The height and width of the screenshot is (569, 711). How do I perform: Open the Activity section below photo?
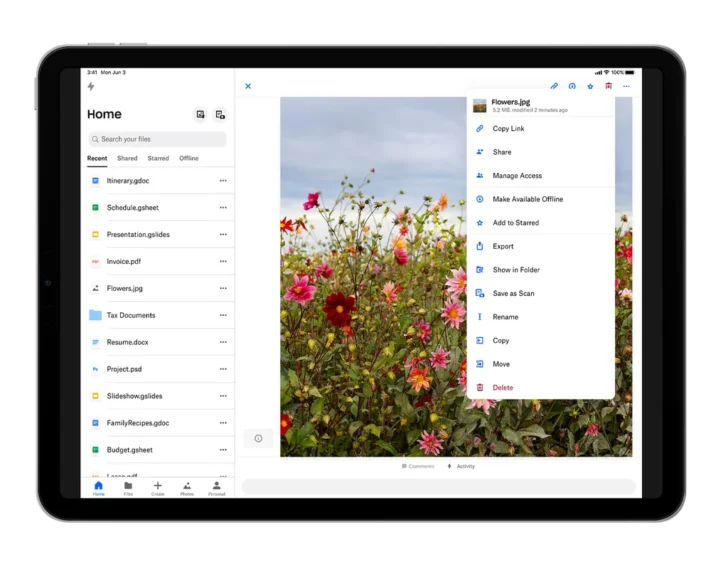point(461,466)
